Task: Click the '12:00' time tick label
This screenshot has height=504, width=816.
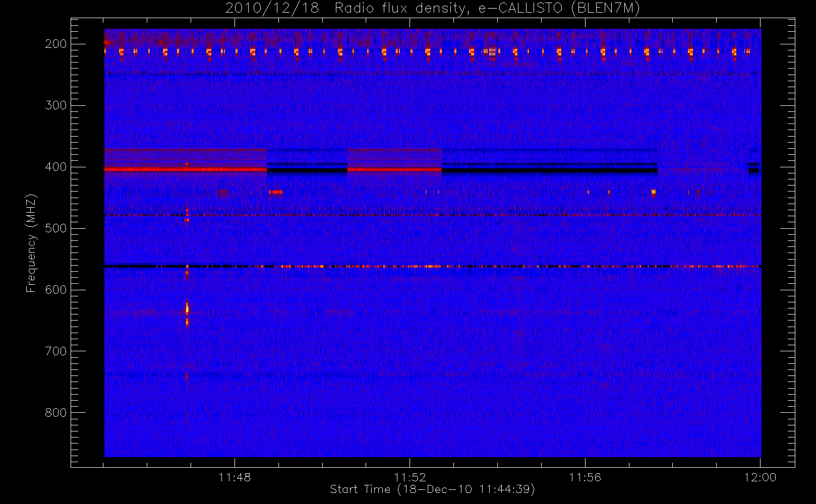Action: [760, 477]
